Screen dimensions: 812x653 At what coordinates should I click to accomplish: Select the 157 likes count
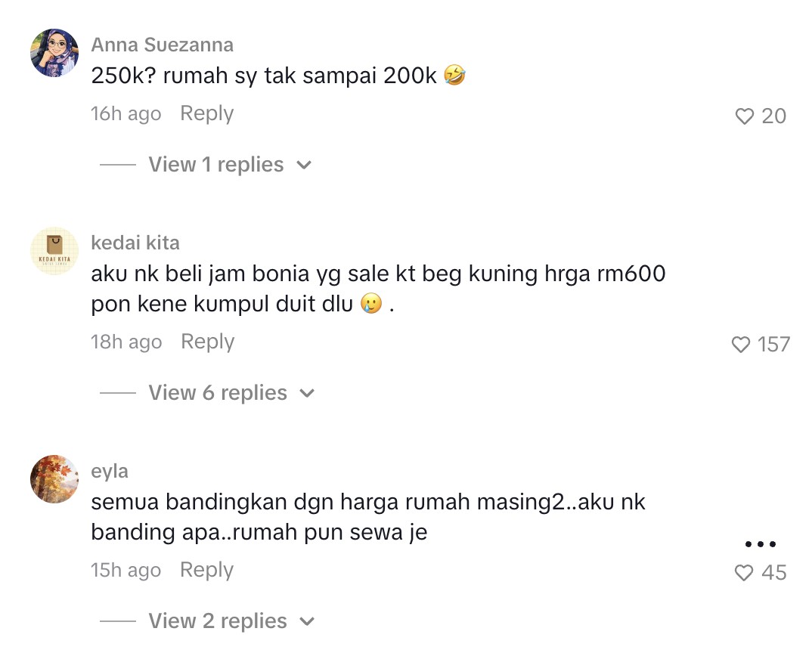773,345
